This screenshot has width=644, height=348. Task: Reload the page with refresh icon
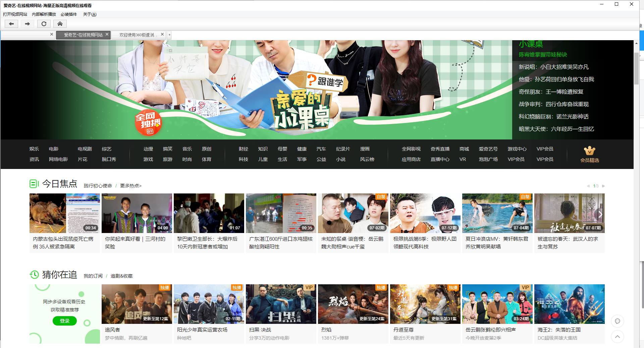pyautogui.click(x=44, y=24)
